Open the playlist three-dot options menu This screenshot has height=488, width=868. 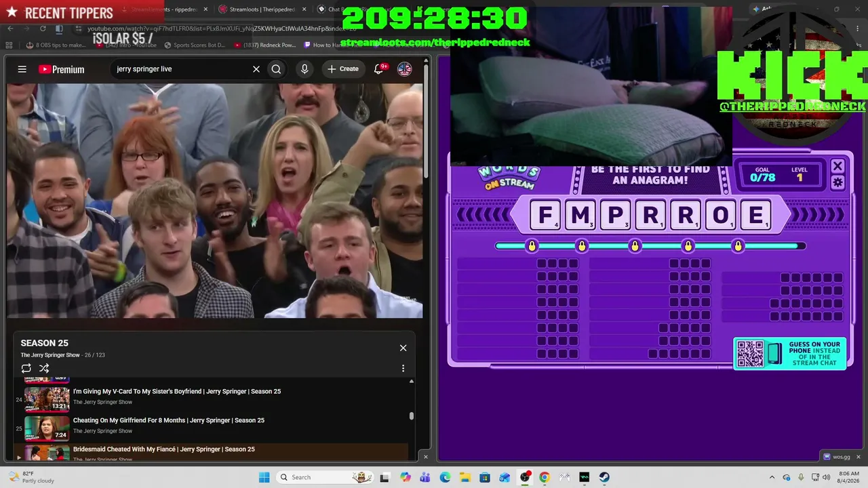coord(403,368)
